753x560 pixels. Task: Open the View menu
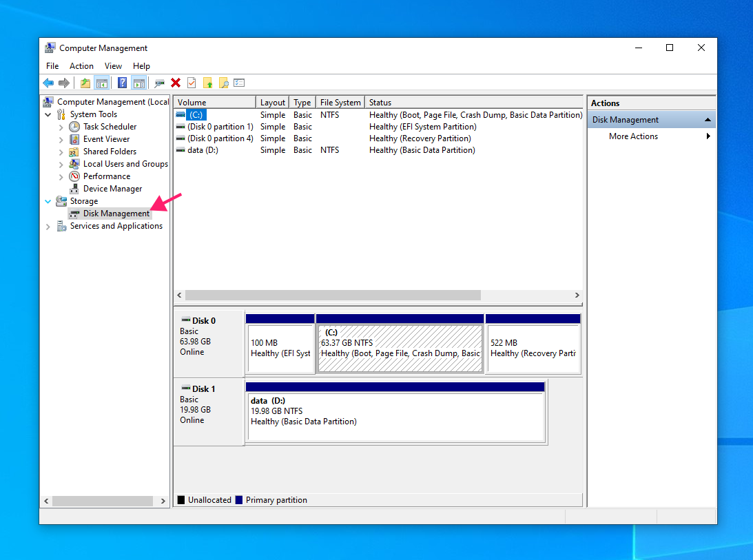point(114,66)
